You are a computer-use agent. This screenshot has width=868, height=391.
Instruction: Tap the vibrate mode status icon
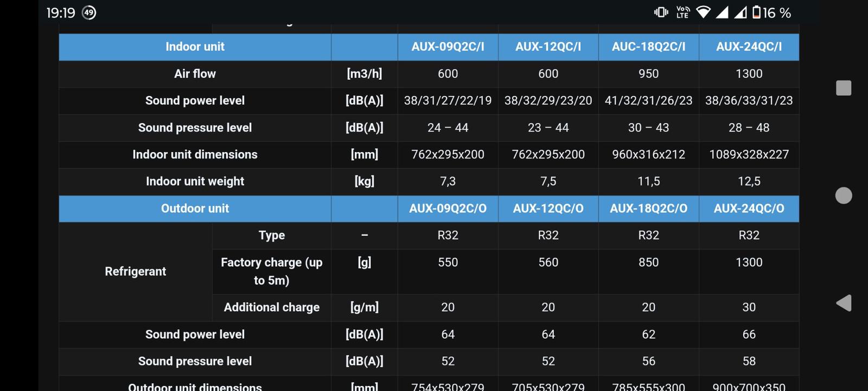(x=661, y=12)
